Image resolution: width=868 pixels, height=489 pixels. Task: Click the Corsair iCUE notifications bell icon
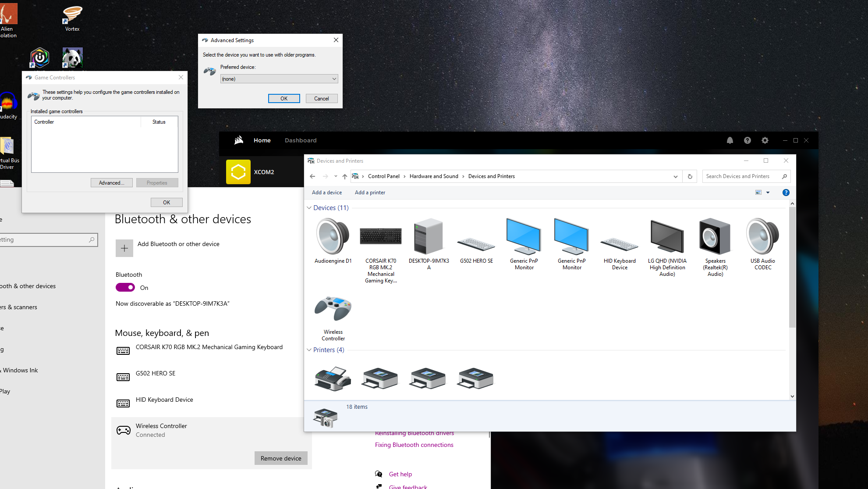(730, 140)
